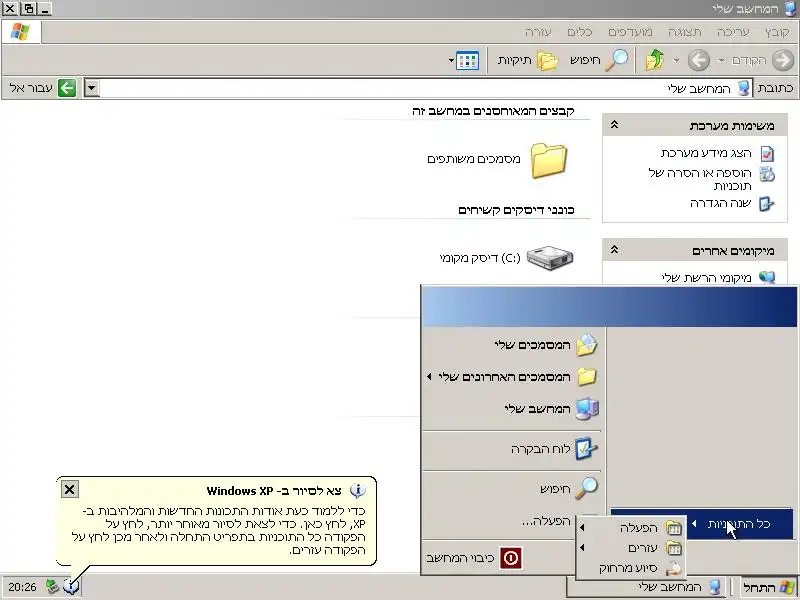Open the View (תצוגה) menu
The width and height of the screenshot is (800, 600).
pos(685,32)
